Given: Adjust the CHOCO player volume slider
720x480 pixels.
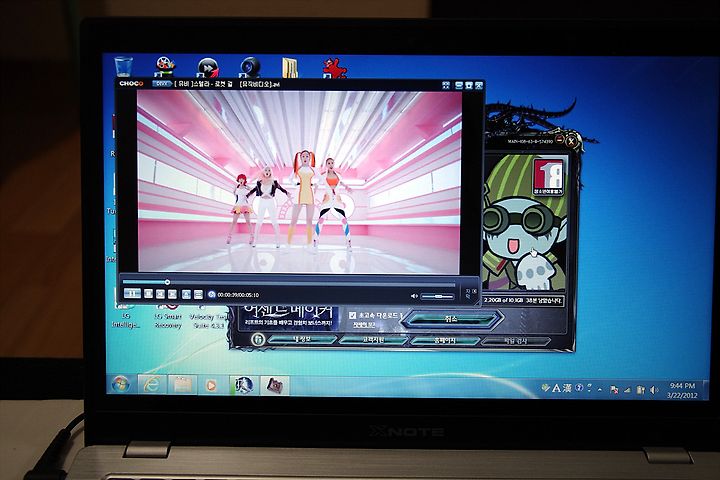Looking at the screenshot, I should (437, 297).
